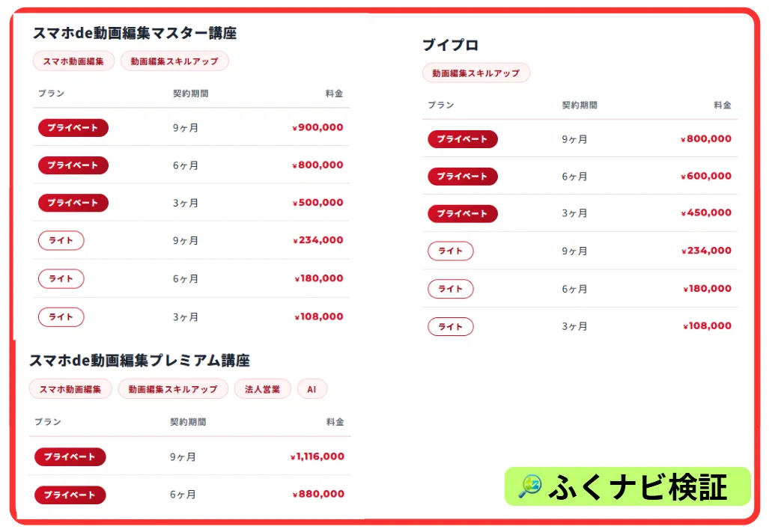
Task: Select プライベート badge in ¥450,000 row
Action: 463,213
